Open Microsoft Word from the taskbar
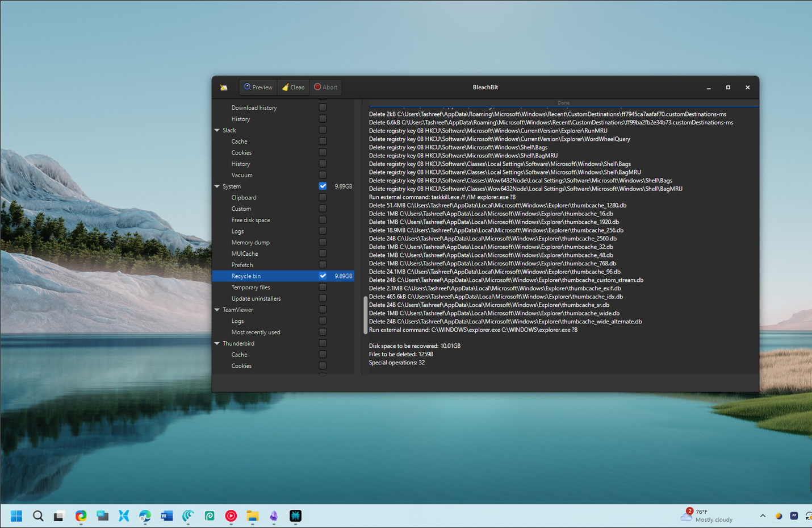Viewport: 812px width, 528px height. 166,516
